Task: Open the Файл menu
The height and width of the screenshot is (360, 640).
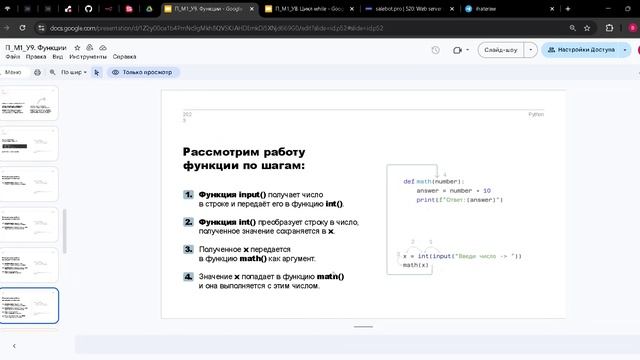Action: pyautogui.click(x=13, y=57)
